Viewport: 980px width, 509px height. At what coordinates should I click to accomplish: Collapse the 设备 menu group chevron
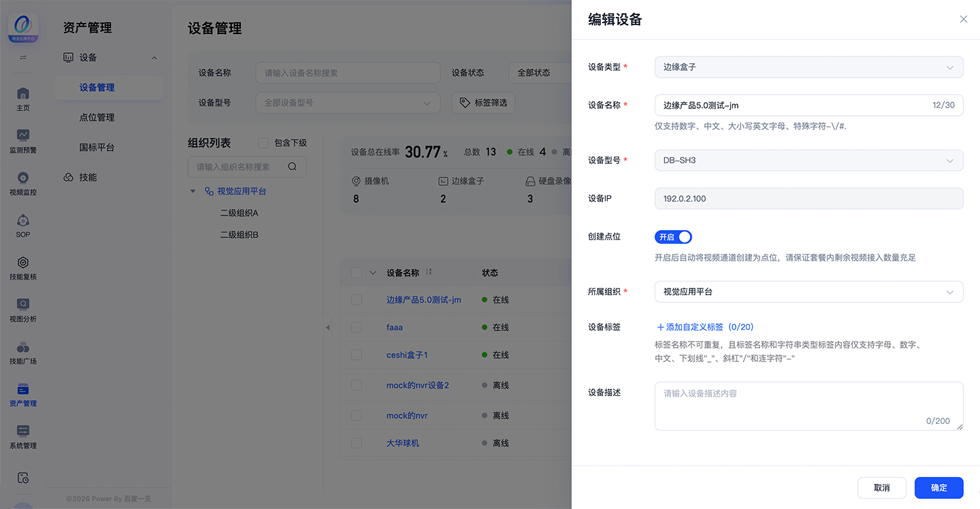click(154, 58)
